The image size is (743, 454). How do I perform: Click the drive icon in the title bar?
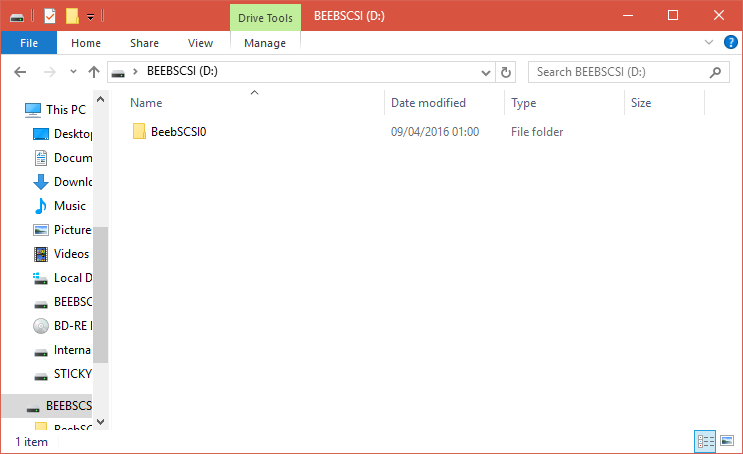click(x=17, y=17)
